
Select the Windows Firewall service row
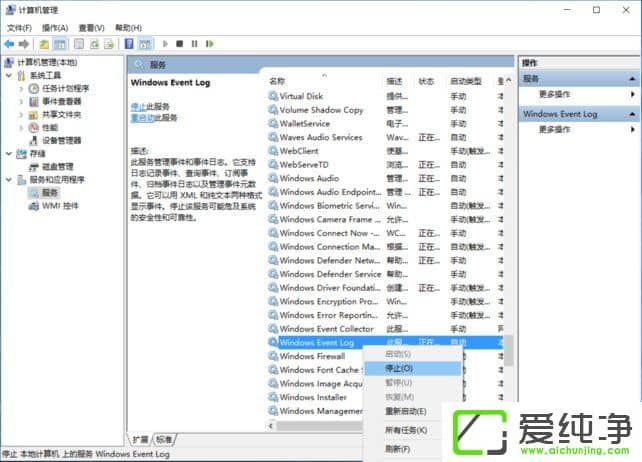click(315, 356)
